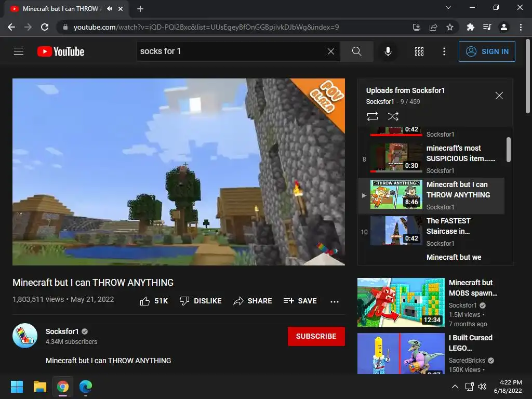Reload the page
532x399 pixels.
coord(45,27)
